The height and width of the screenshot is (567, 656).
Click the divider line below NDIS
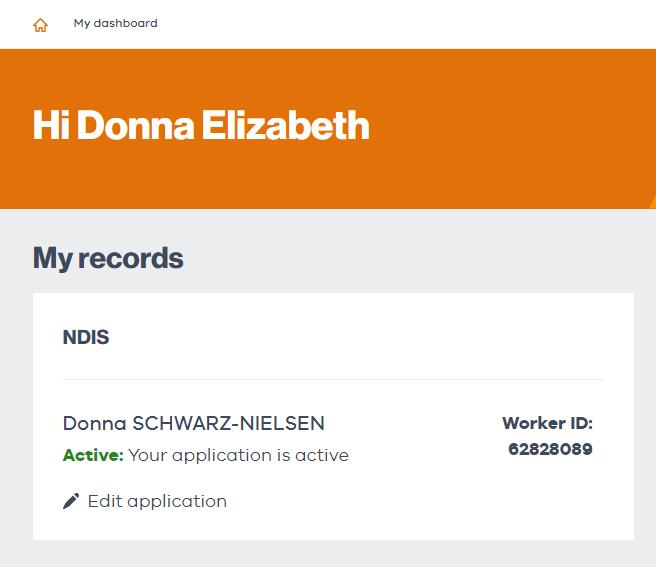[x=333, y=380]
